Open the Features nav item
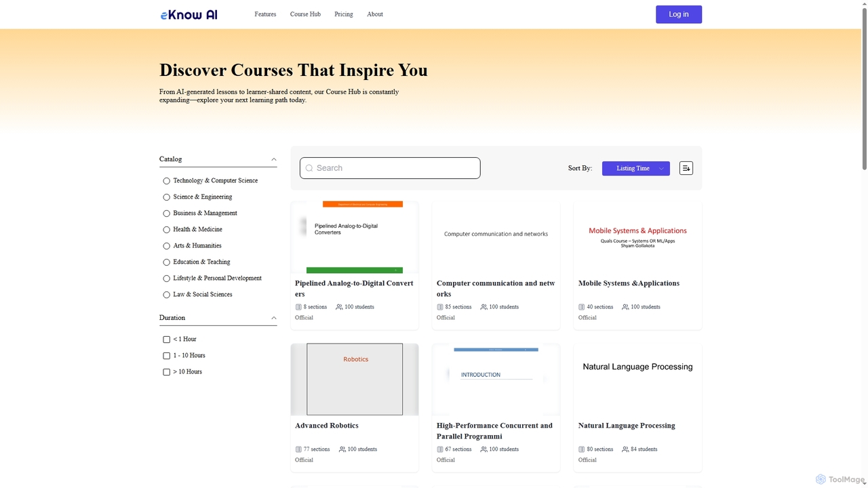The height and width of the screenshot is (488, 868). pos(265,14)
